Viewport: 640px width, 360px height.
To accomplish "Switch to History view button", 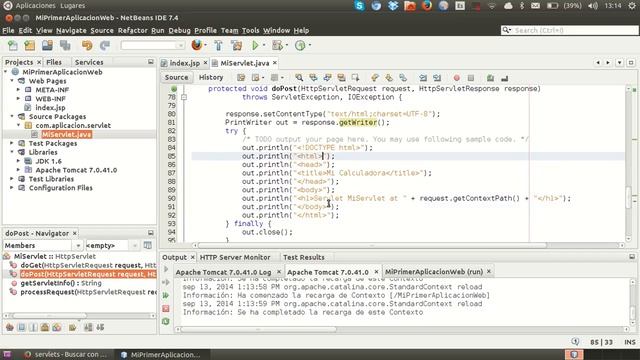I will coord(211,77).
